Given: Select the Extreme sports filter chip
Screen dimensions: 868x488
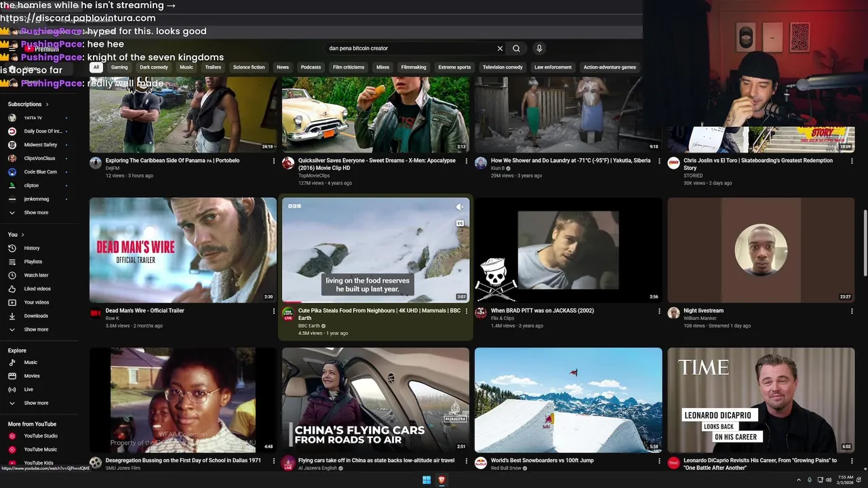Looking at the screenshot, I should (x=454, y=67).
